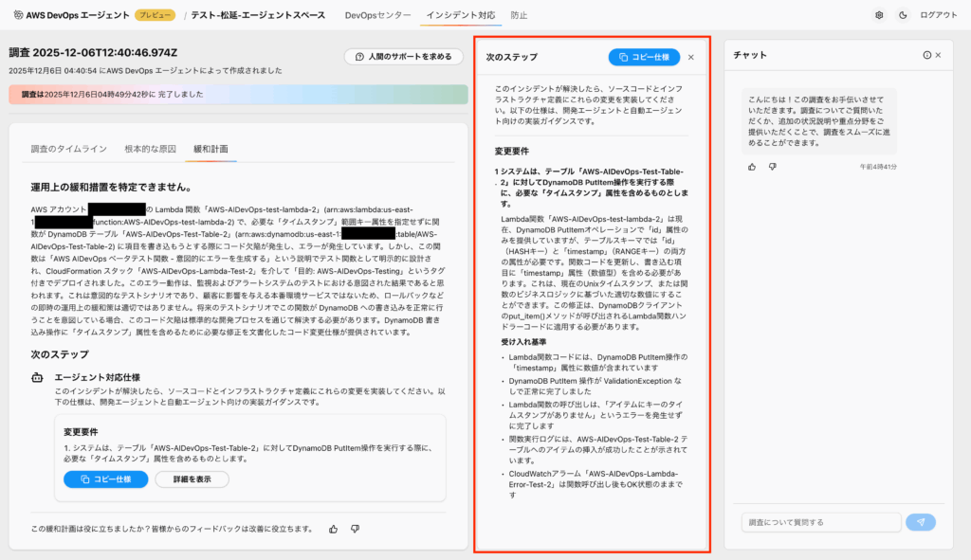Click the ログアウト link
The height and width of the screenshot is (560, 971).
tap(938, 15)
